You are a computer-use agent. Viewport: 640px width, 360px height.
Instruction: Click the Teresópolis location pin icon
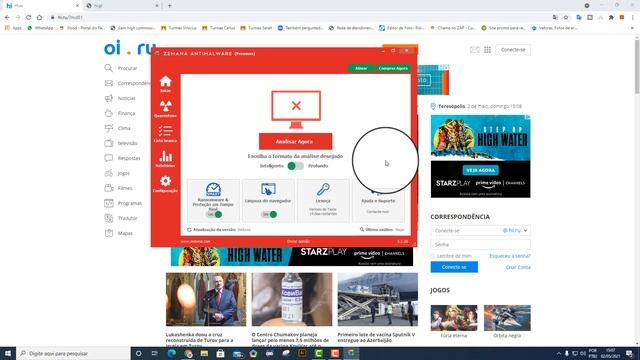(x=433, y=107)
